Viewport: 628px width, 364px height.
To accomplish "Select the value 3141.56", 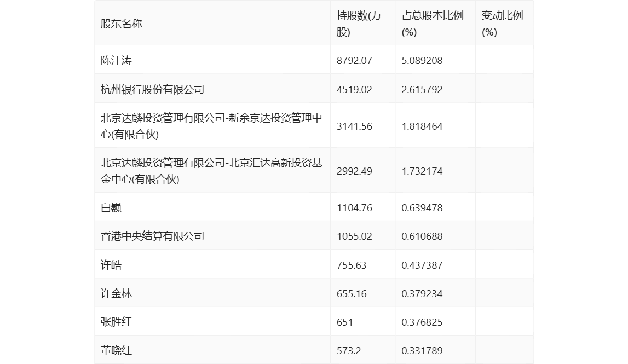I will pyautogui.click(x=354, y=126).
